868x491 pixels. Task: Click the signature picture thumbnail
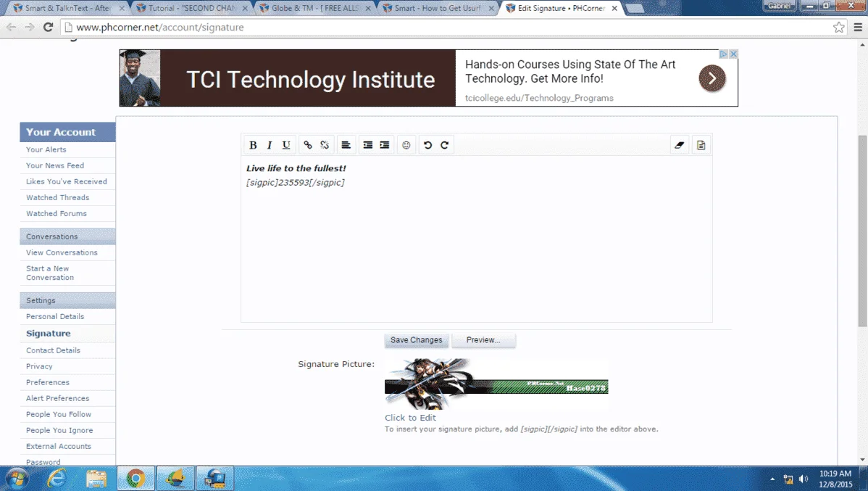pos(496,384)
